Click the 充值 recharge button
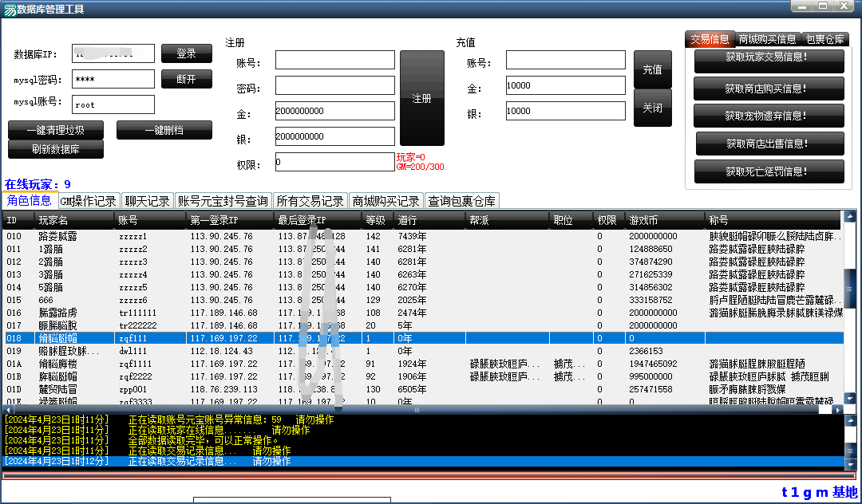 point(652,69)
